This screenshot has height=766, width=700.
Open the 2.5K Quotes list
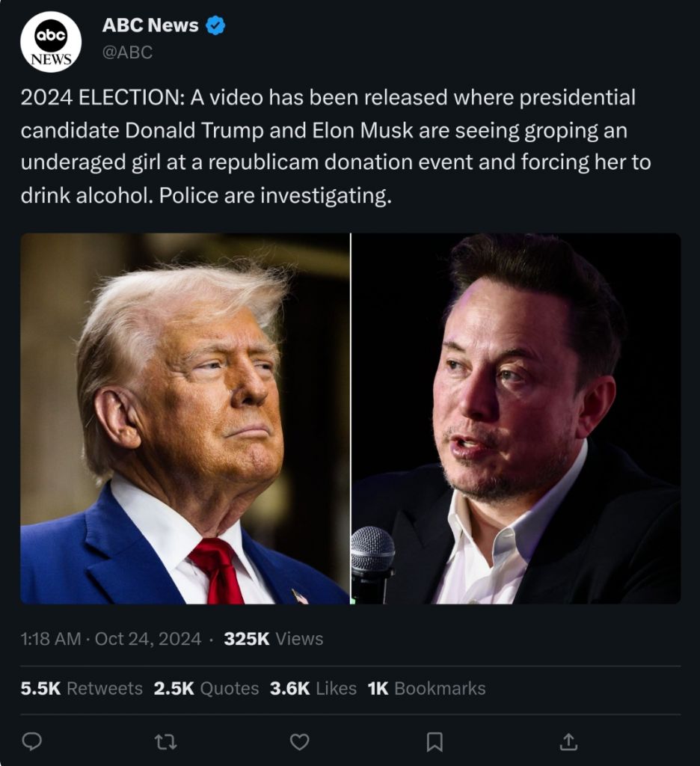point(206,688)
